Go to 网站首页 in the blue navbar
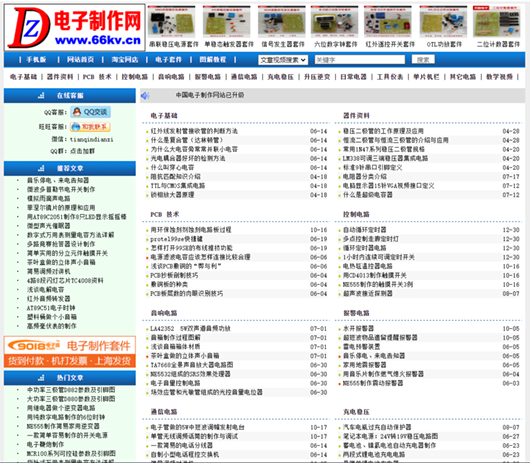The image size is (530, 463). pos(80,60)
